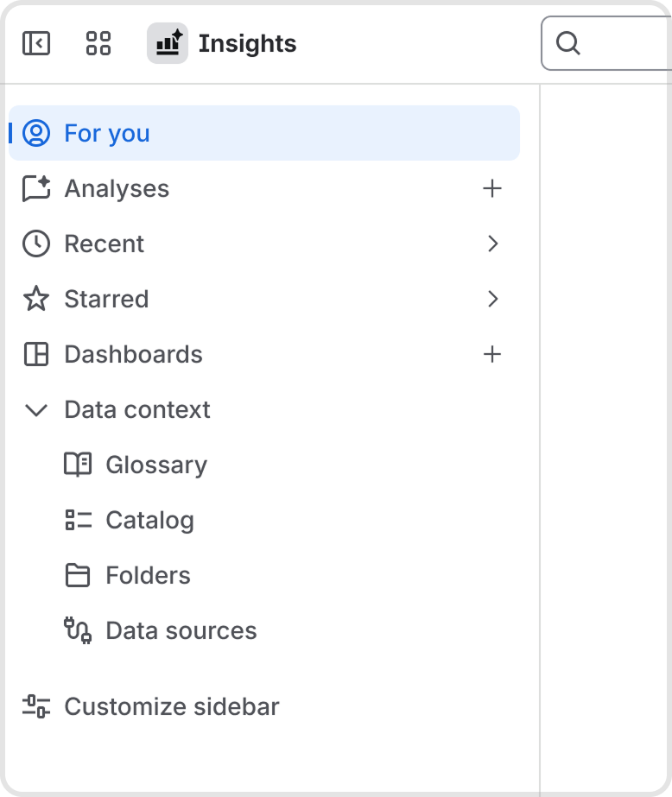Click the Insights title text
The width and height of the screenshot is (672, 797).
248,44
